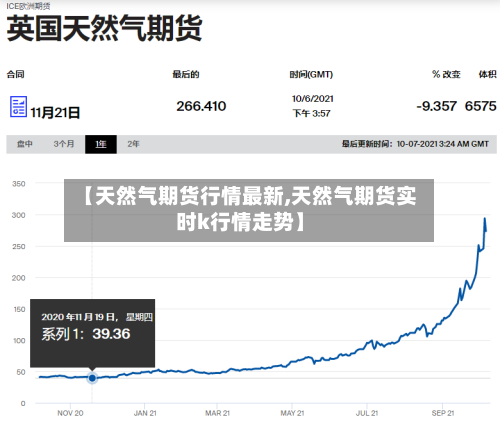Screen dimensions: 500x422
Task: Click the MAR 21 x-axis label
Action: tap(218, 413)
